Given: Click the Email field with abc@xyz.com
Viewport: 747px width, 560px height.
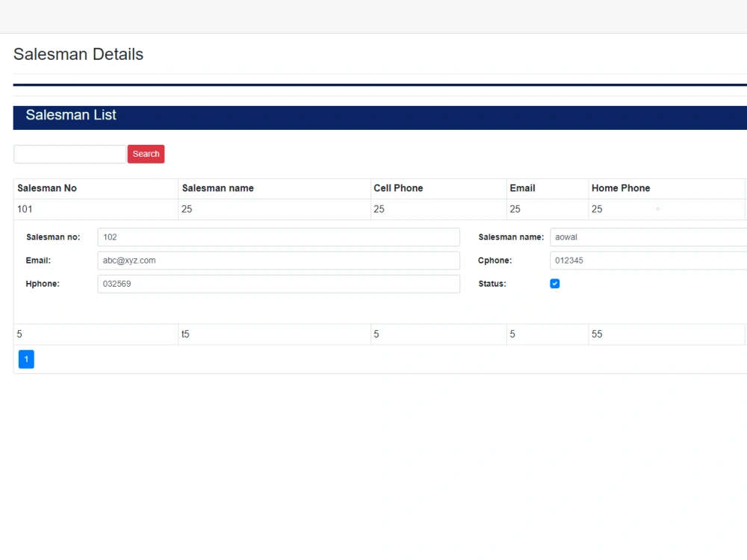Looking at the screenshot, I should tap(279, 261).
